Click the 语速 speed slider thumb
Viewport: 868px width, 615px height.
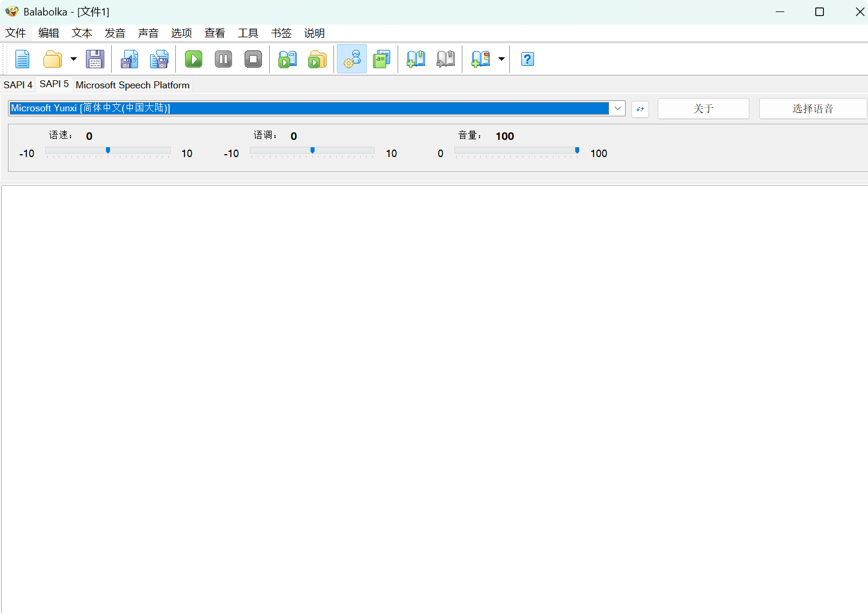click(x=108, y=150)
